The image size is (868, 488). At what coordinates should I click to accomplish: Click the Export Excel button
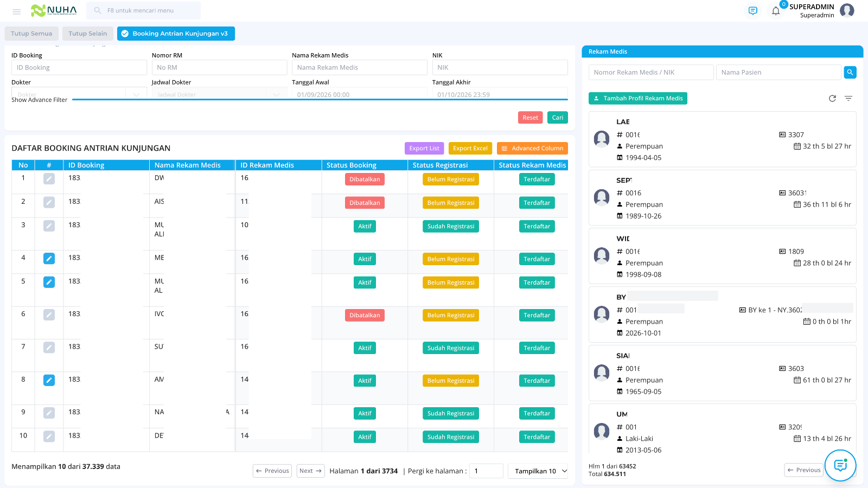[470, 148]
